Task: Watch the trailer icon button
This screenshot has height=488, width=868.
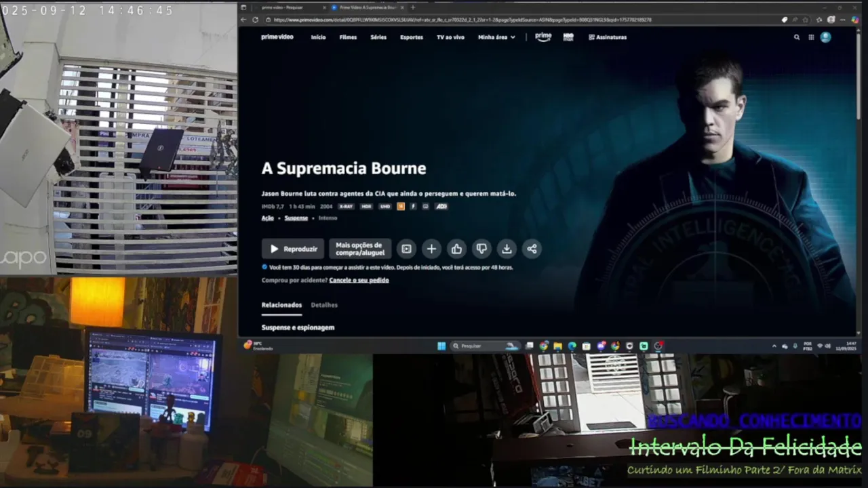Action: pos(406,249)
